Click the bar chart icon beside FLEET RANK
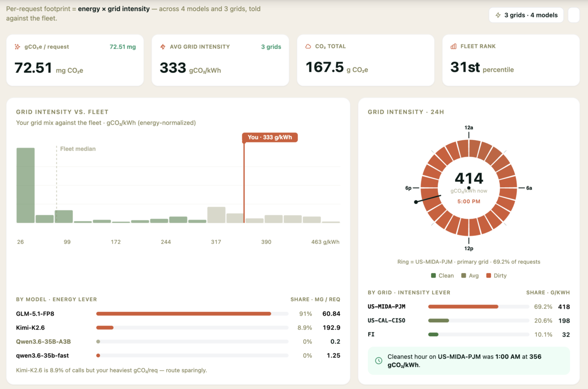 point(454,46)
